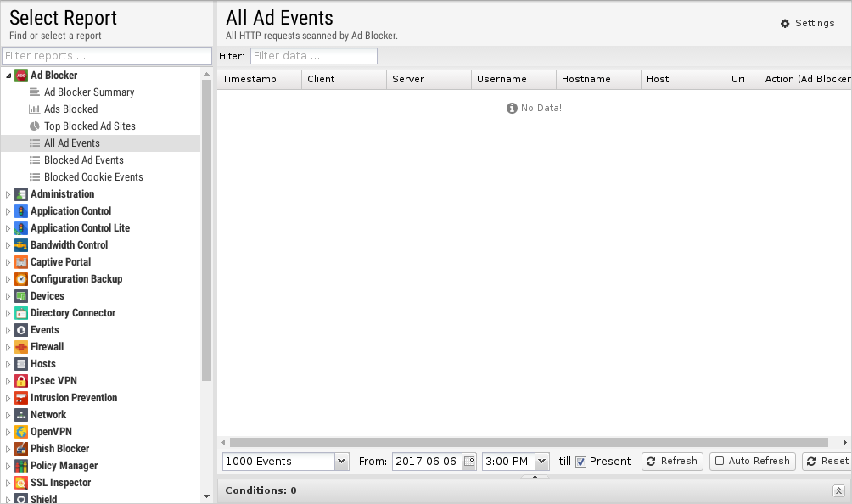Viewport: 852px width, 504px height.
Task: Click the OpenVPN category icon
Action: (x=21, y=432)
